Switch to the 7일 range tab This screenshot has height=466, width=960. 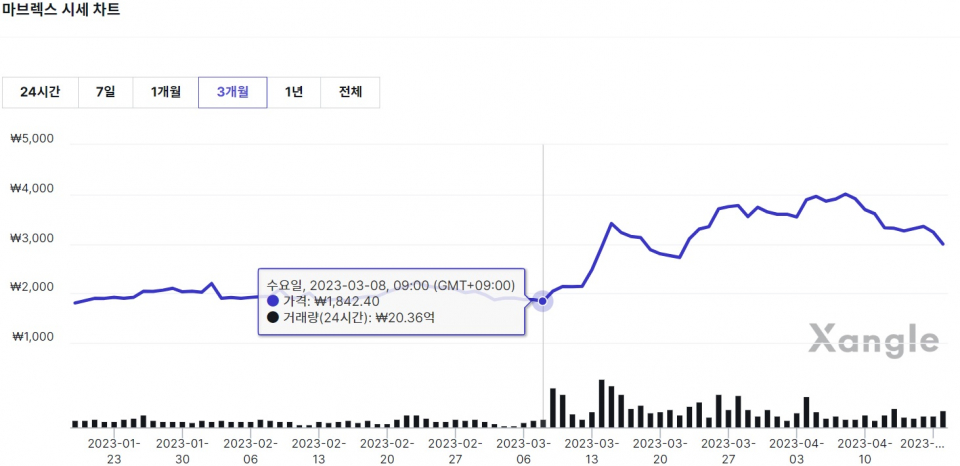pos(105,92)
